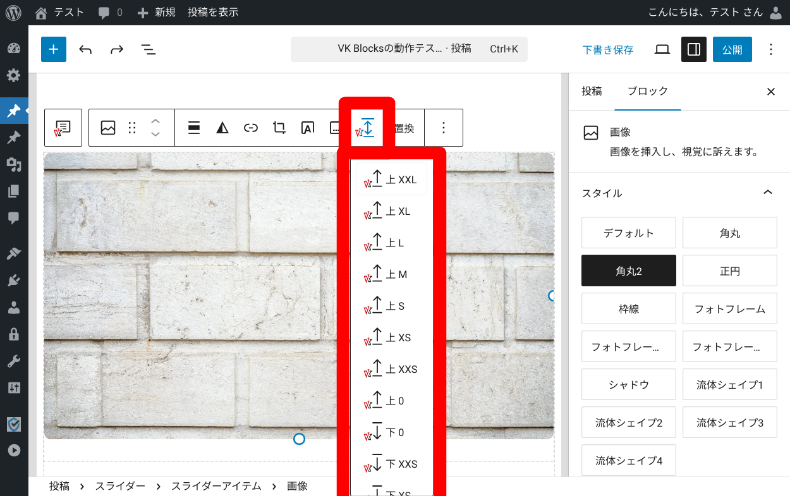
Task: Choose the 上 XXS margin option
Action: [391, 369]
